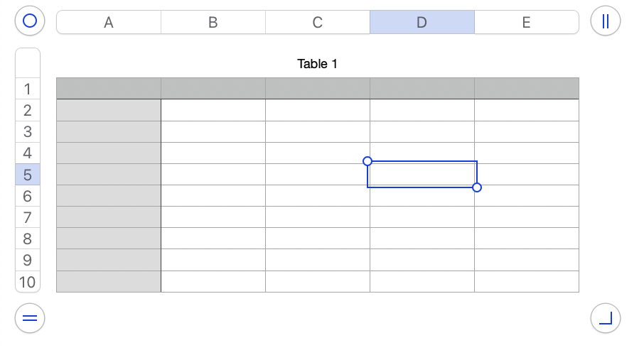This screenshot has height=355, width=644.
Task: Select row 5 header
Action: (28, 175)
